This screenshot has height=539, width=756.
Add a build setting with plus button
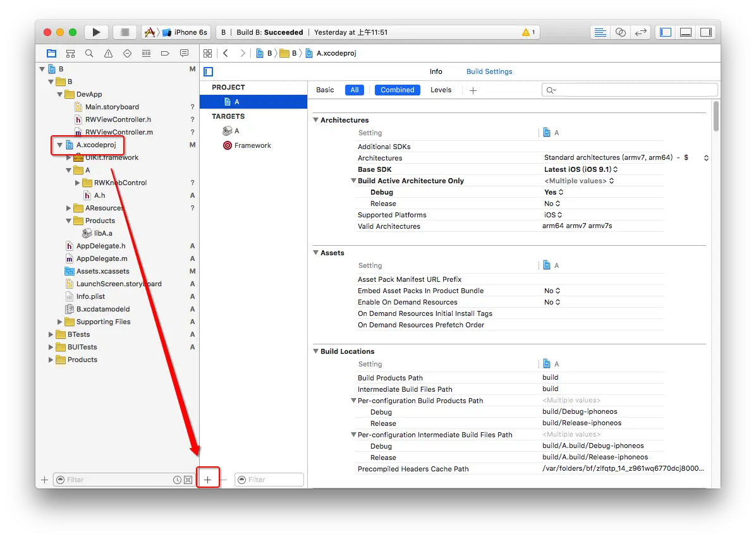point(473,90)
